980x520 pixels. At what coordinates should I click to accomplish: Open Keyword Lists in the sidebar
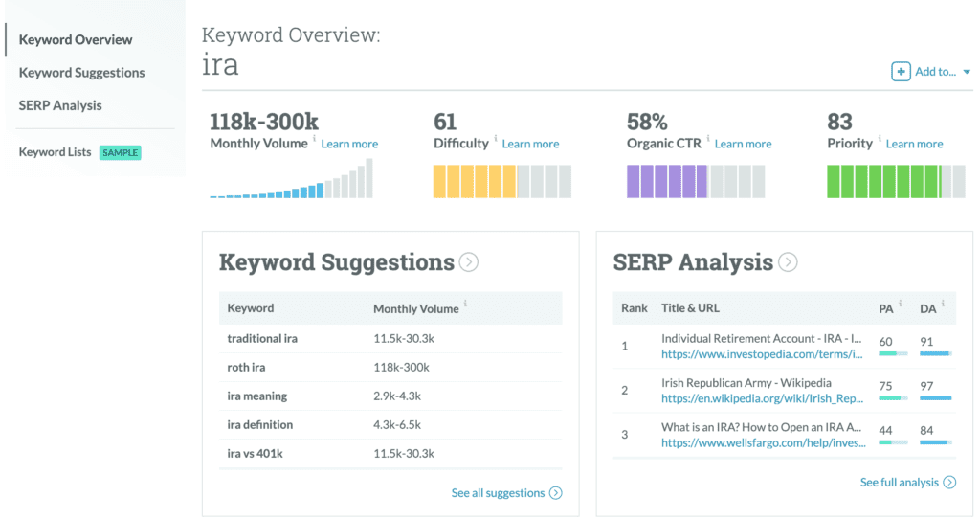55,152
